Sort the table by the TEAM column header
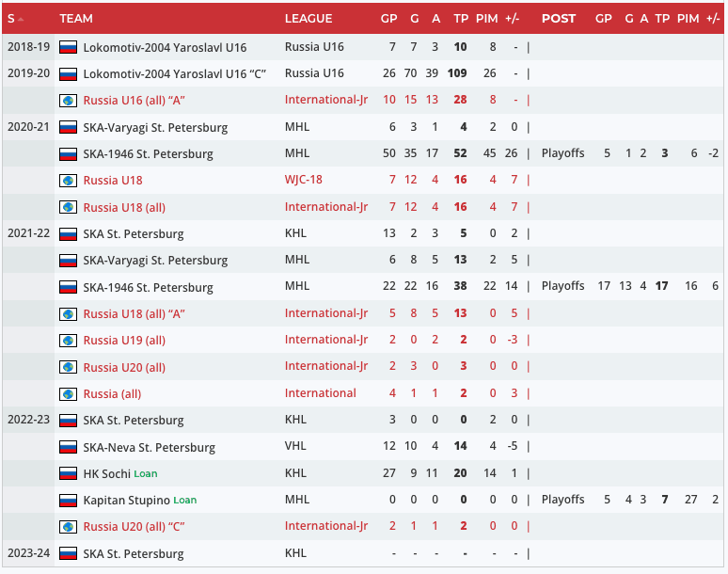 pyautogui.click(x=76, y=19)
